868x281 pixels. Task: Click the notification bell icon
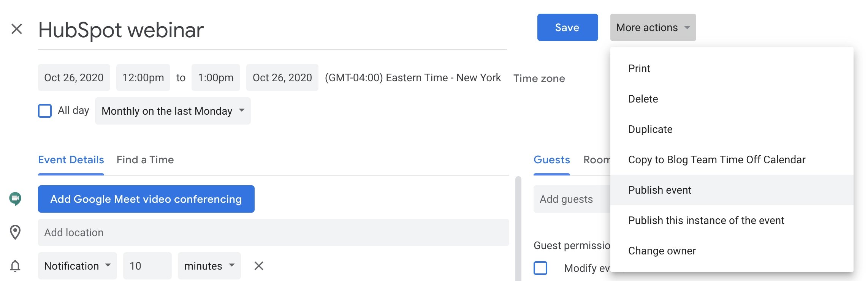point(15,266)
